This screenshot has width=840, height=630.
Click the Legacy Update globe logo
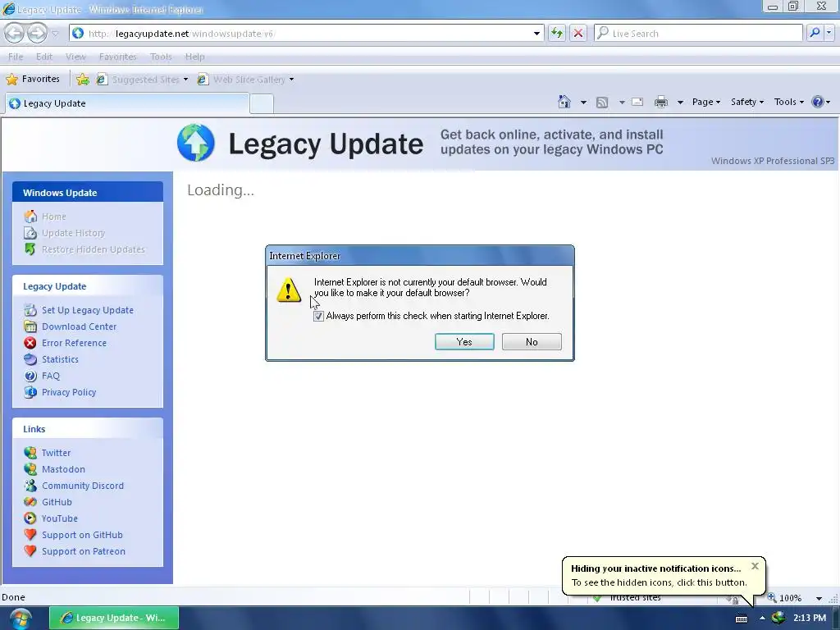tap(196, 143)
